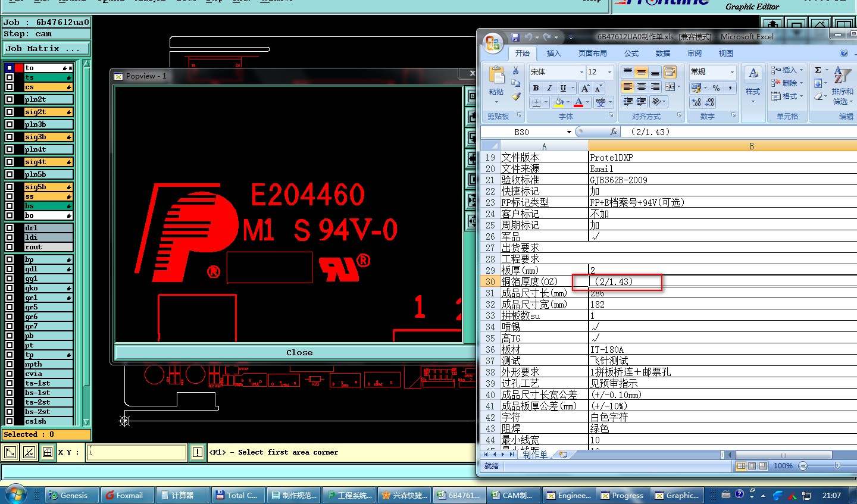Switch to the 插入 ribbon tab
The width and height of the screenshot is (857, 504).
[x=553, y=54]
